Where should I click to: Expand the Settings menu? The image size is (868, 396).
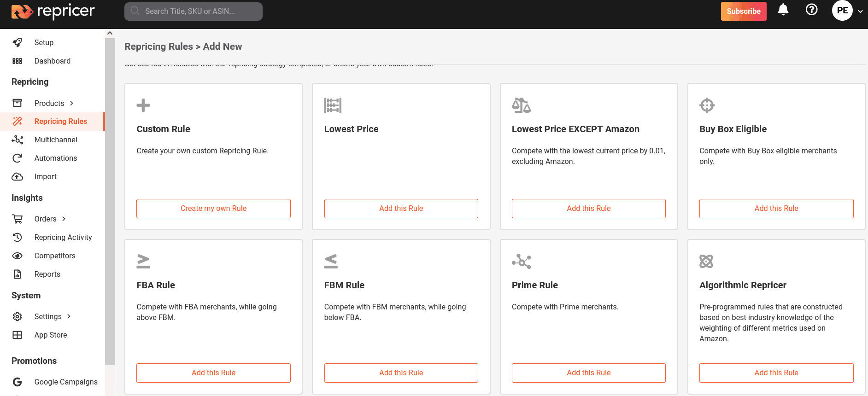pos(69,316)
